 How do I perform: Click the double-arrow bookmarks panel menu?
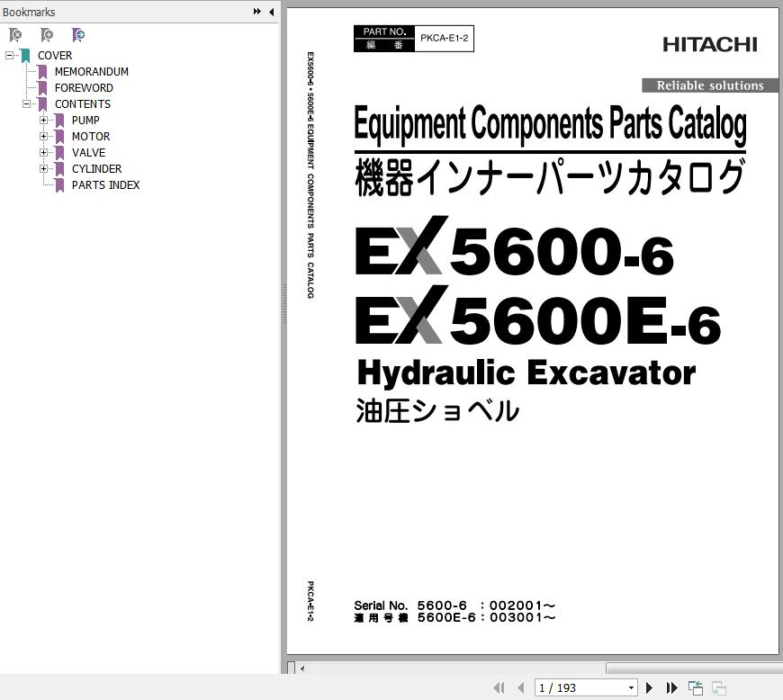[x=257, y=12]
